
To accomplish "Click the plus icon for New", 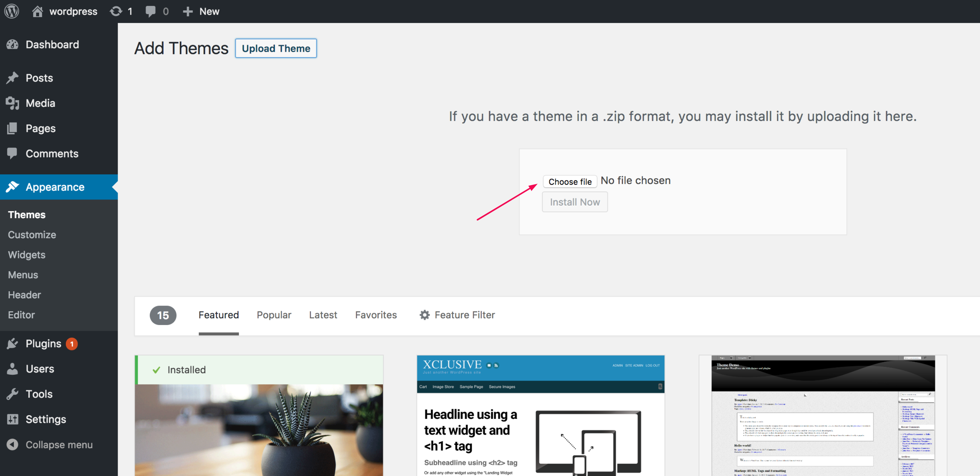I will tap(188, 11).
